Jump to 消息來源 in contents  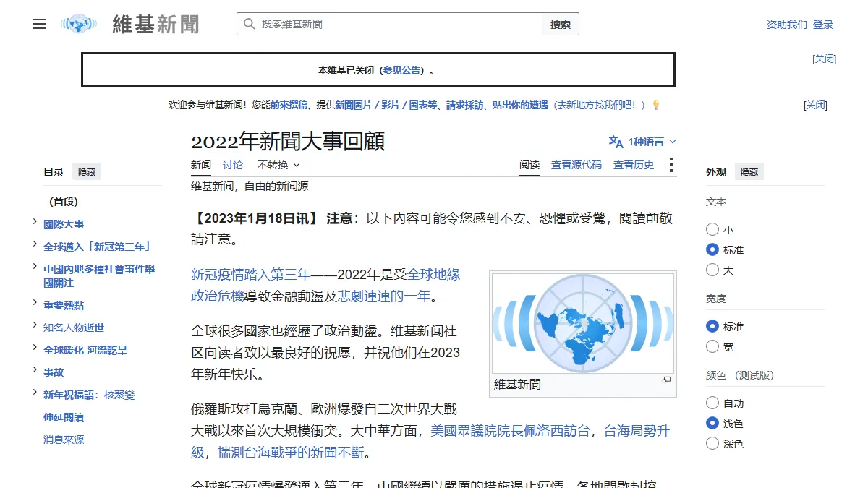(x=64, y=440)
